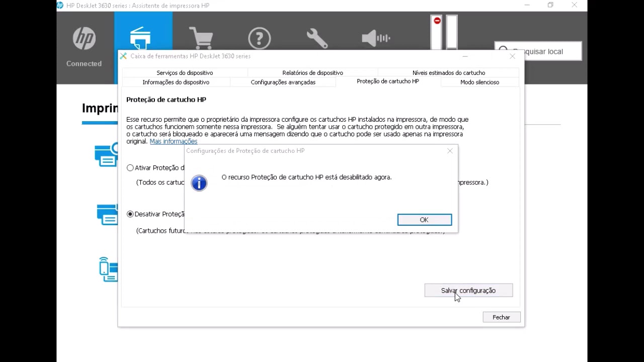The width and height of the screenshot is (644, 362).
Task: Select the highlighted print and scan icon
Action: click(140, 38)
